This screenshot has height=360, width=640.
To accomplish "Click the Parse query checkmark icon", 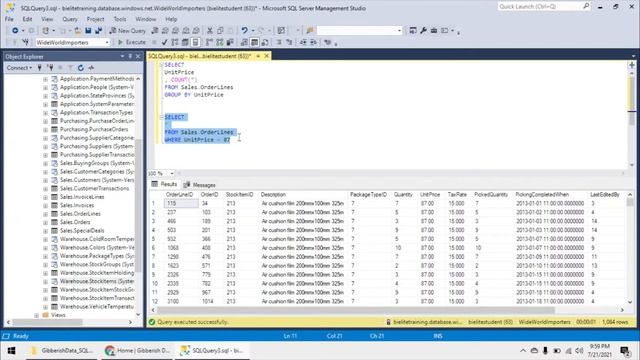I will [164, 42].
